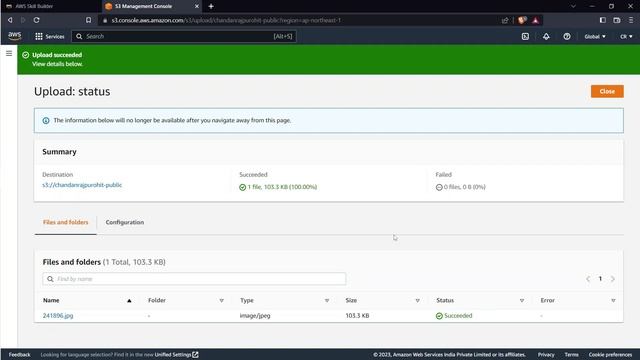Open the Global region dropdown
640x360 pixels.
(595, 36)
